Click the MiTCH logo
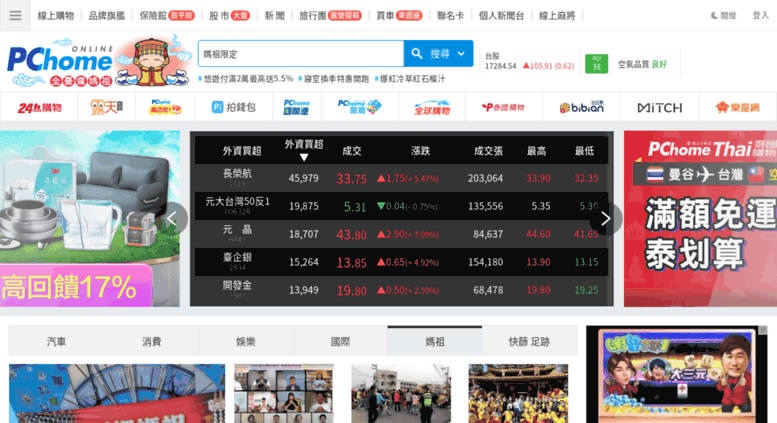This screenshot has width=777, height=423. (x=660, y=107)
